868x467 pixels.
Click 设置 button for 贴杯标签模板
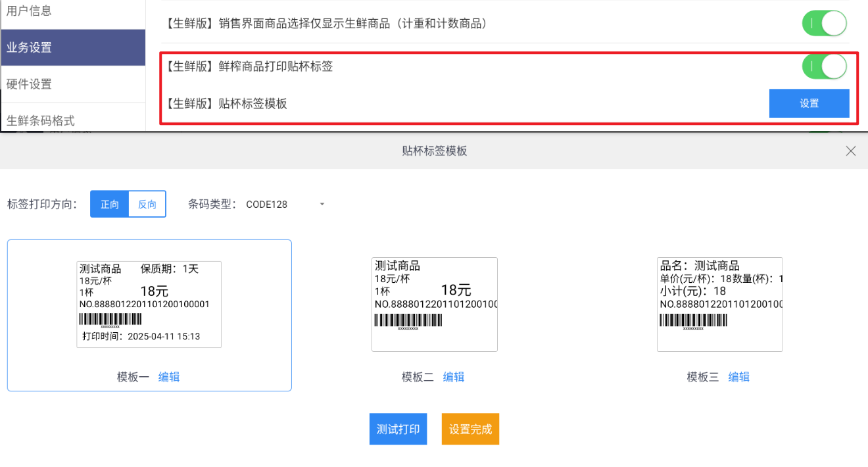(x=809, y=103)
